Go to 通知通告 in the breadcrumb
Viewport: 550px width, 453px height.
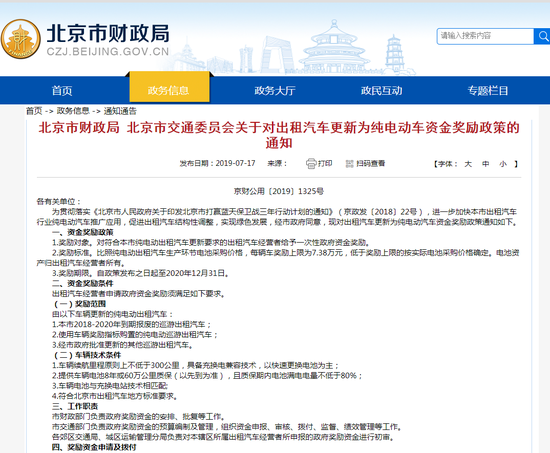pos(120,111)
